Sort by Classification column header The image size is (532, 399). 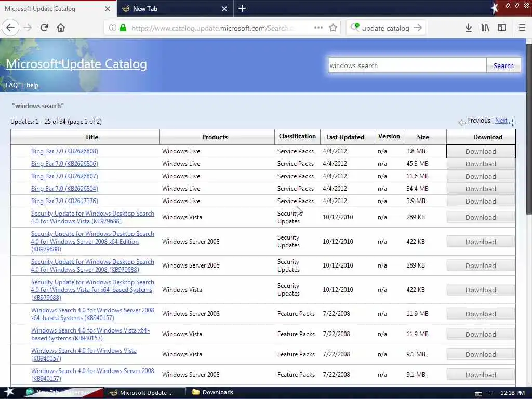pyautogui.click(x=297, y=136)
